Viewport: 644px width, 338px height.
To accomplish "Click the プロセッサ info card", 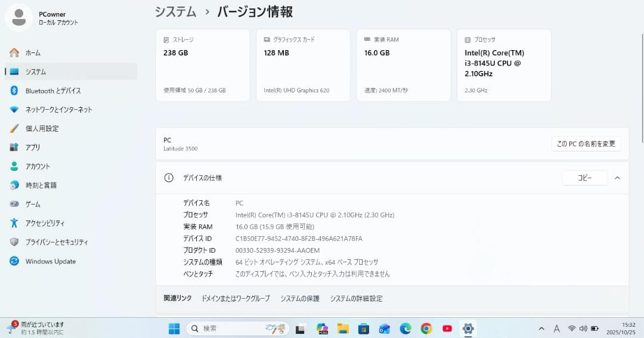I will point(504,66).
